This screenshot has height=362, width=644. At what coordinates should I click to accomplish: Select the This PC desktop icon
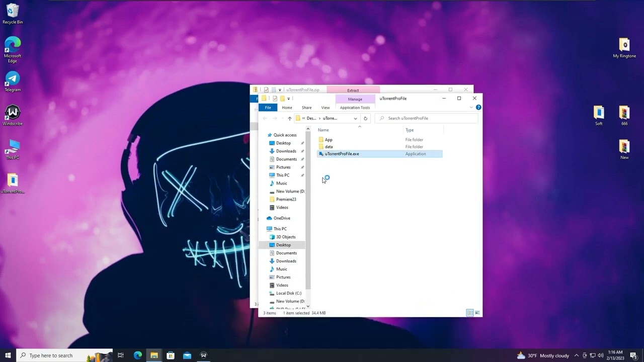[x=13, y=149]
